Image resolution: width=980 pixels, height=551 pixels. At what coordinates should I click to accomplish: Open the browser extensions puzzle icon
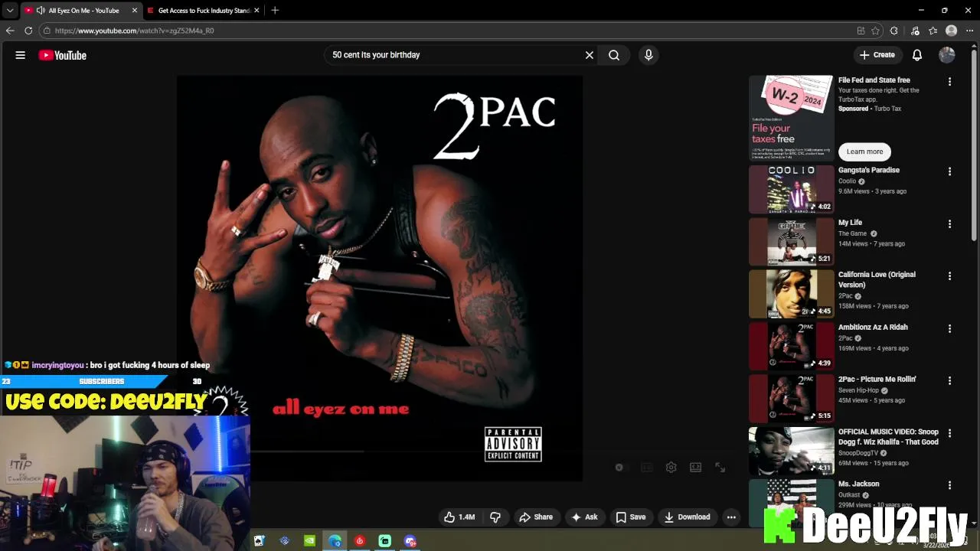click(894, 31)
